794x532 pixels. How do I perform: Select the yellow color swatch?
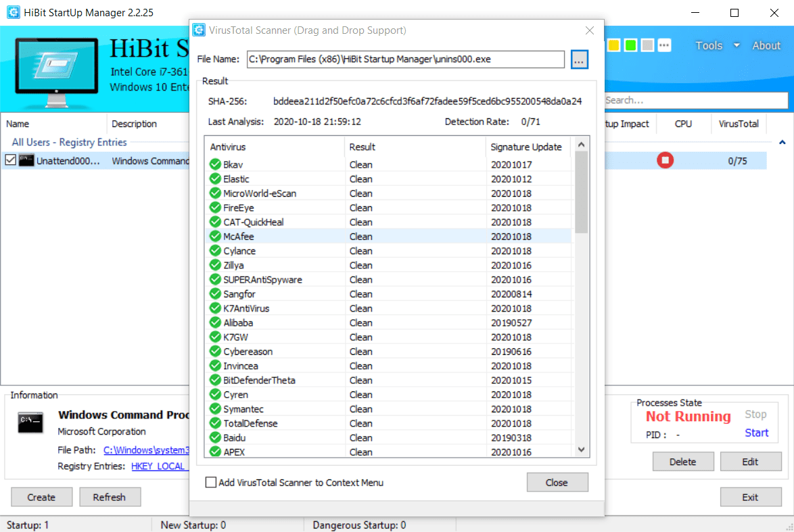click(x=613, y=45)
